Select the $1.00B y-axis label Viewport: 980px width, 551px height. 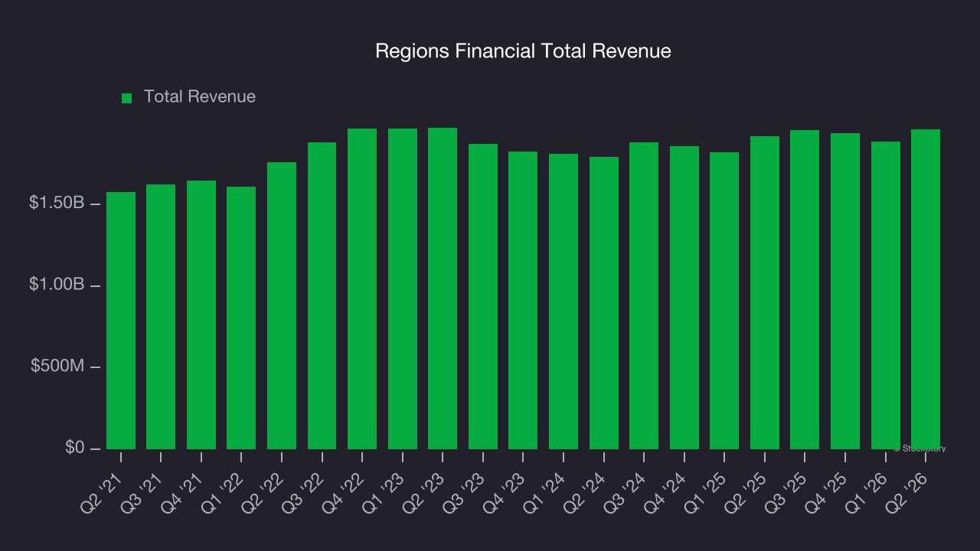tap(56, 285)
